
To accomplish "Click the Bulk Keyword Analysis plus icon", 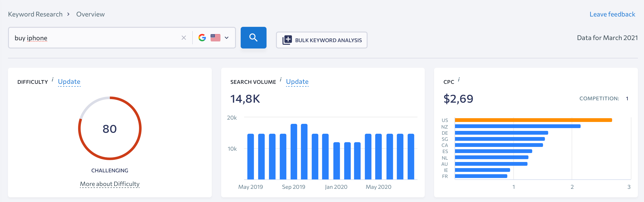I will pos(287,40).
